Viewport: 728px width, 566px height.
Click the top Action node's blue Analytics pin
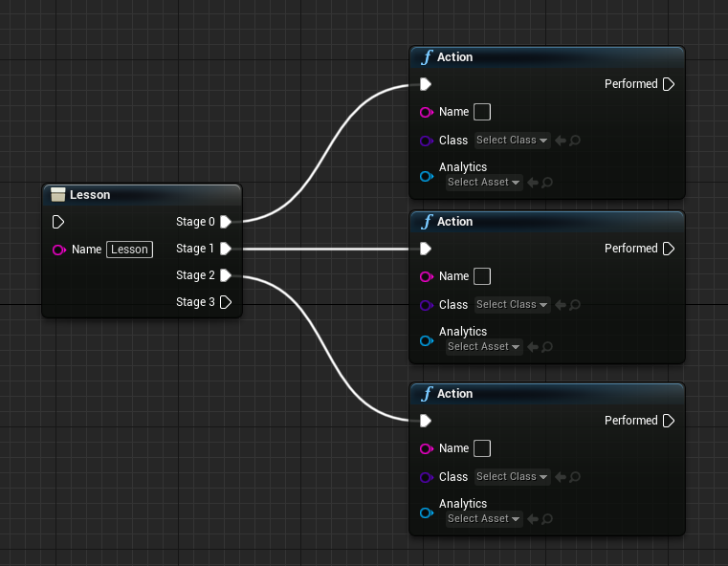[427, 176]
